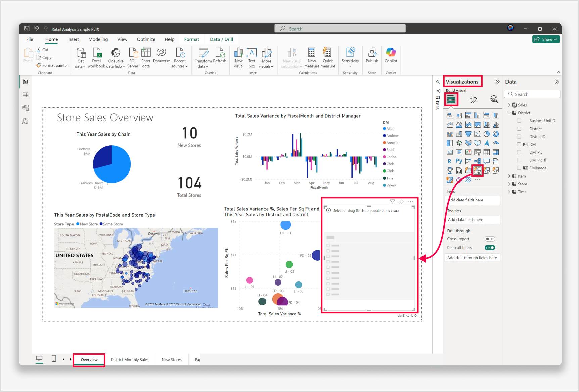The width and height of the screenshot is (579, 392).
Task: Click the Python visual icon
Action: [459, 161]
